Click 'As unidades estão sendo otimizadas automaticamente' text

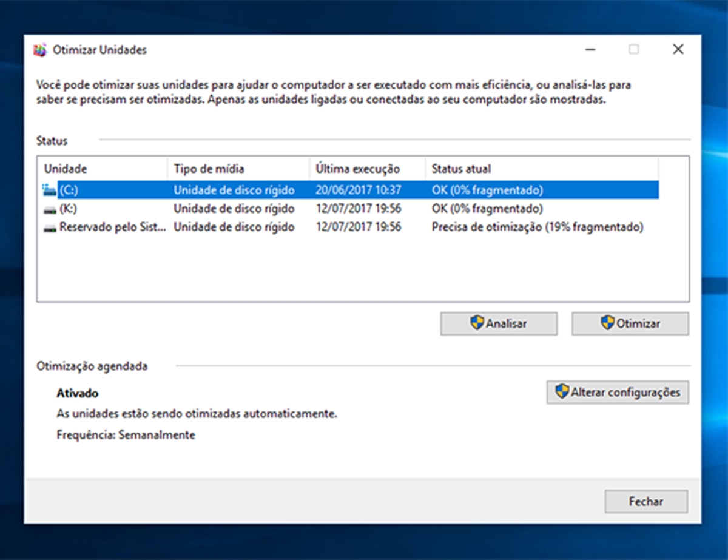tap(197, 414)
